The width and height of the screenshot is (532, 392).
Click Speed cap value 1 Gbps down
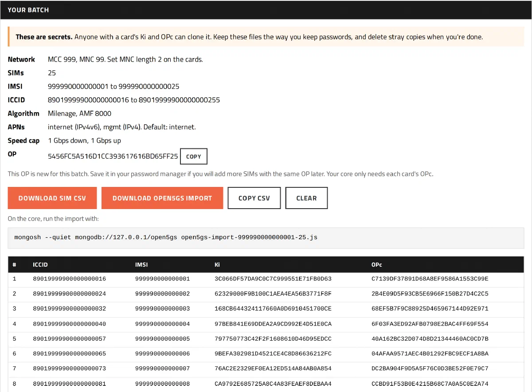point(84,140)
